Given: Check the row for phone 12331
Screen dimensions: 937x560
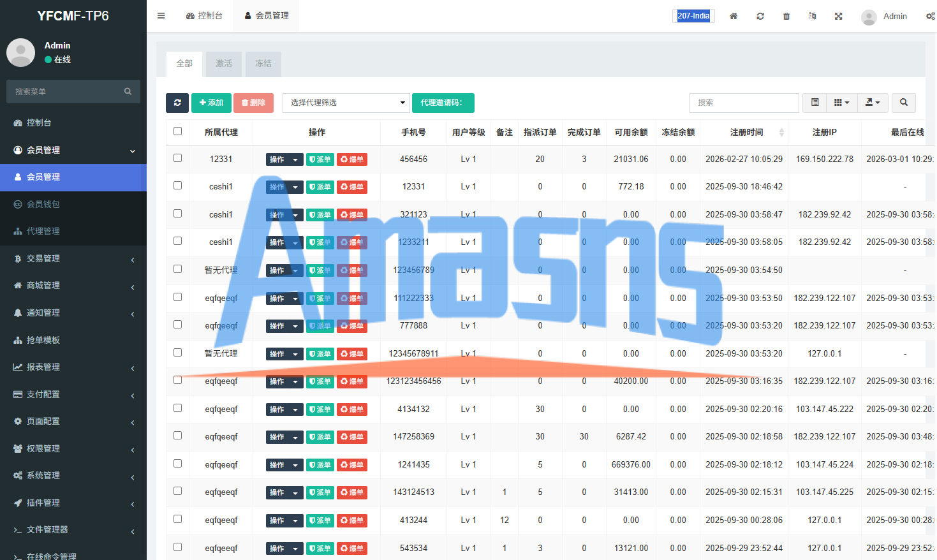Looking at the screenshot, I should pyautogui.click(x=178, y=186).
